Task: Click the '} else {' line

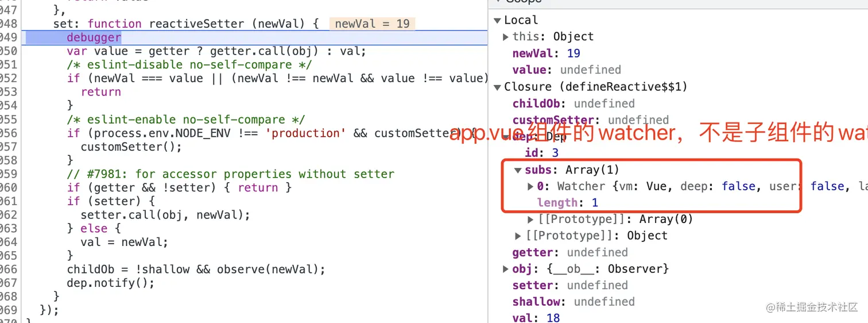Action: point(94,229)
